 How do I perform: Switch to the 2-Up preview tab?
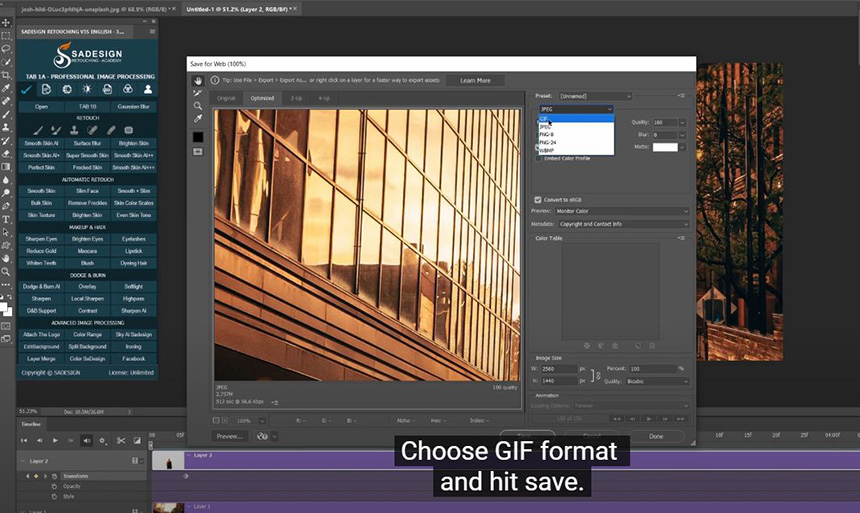pyautogui.click(x=296, y=98)
